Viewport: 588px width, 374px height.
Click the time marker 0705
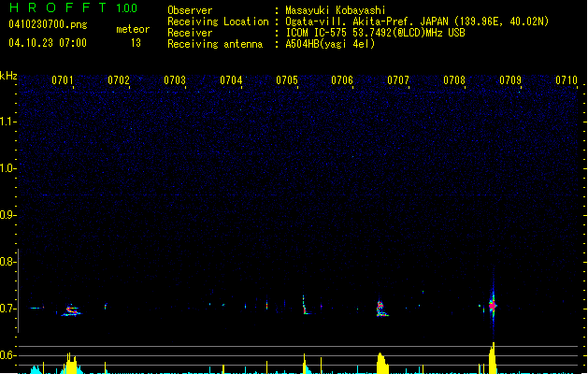tap(287, 80)
